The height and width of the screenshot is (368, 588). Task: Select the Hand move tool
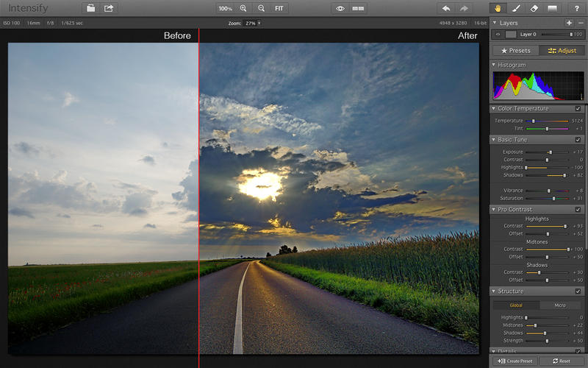[x=498, y=8]
